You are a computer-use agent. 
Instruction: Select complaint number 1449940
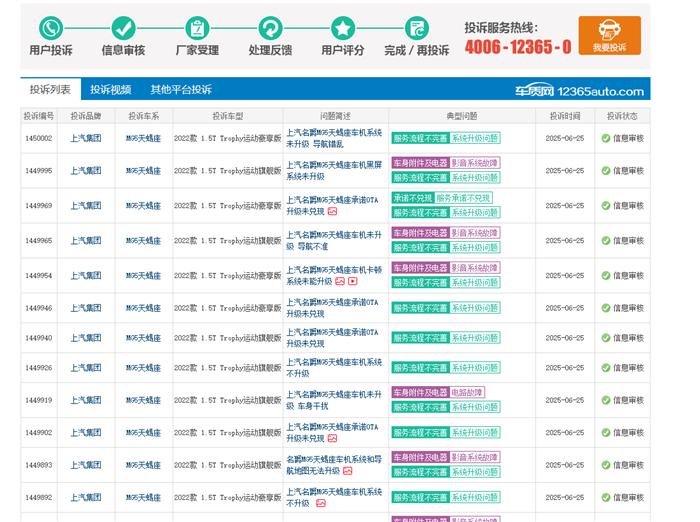(39, 338)
